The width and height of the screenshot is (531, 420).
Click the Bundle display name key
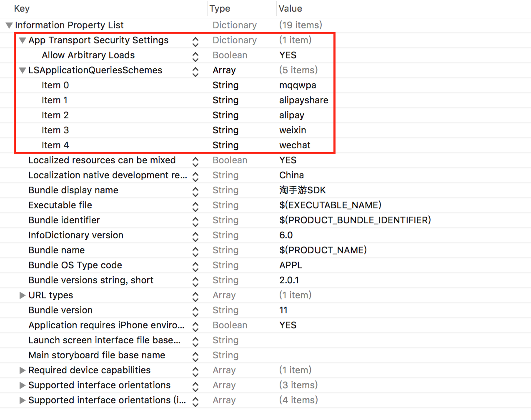pyautogui.click(x=73, y=191)
